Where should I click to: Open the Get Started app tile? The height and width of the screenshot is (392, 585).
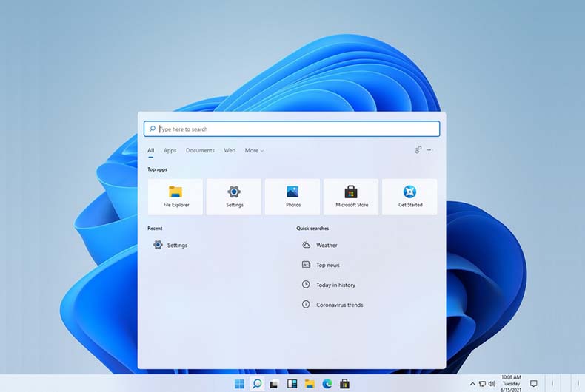[409, 196]
